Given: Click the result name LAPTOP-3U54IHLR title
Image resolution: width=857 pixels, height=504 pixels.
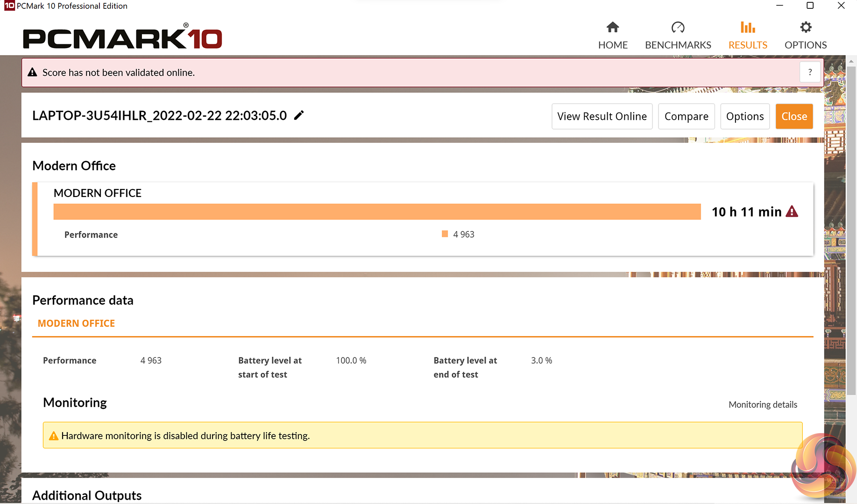Looking at the screenshot, I should click(x=160, y=115).
